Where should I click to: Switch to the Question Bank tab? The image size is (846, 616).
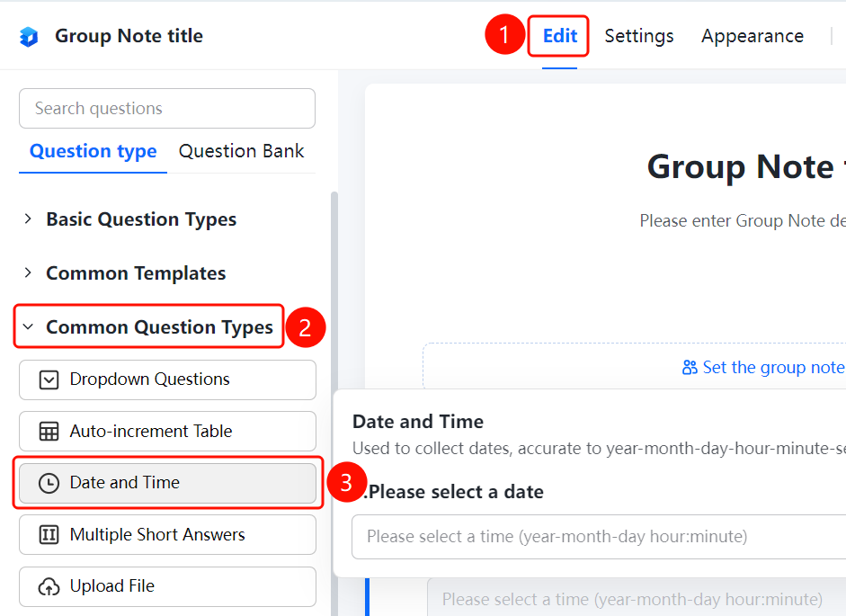[x=241, y=151]
